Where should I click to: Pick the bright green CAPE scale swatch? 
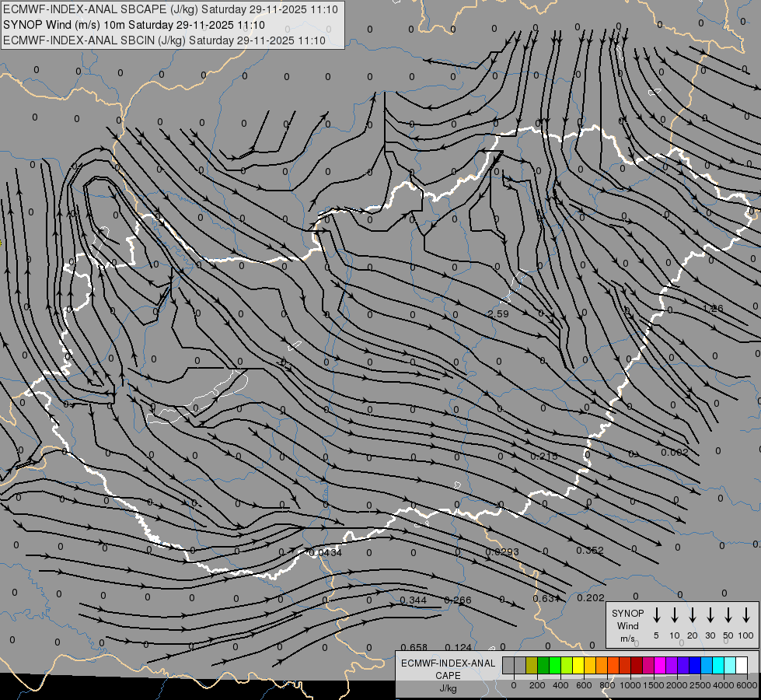tap(555, 665)
